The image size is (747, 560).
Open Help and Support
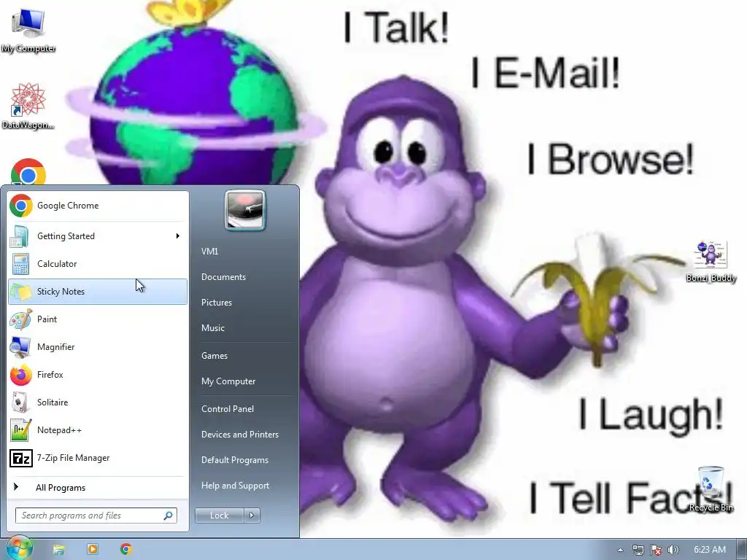pyautogui.click(x=236, y=486)
